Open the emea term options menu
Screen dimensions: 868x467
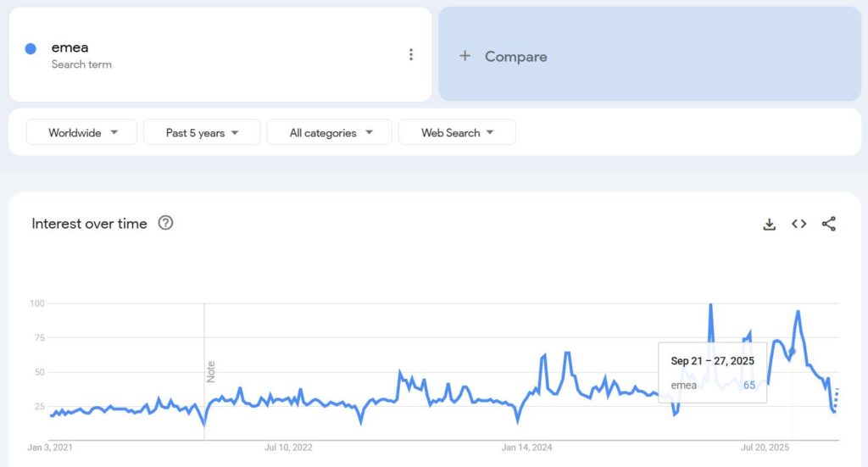click(411, 55)
